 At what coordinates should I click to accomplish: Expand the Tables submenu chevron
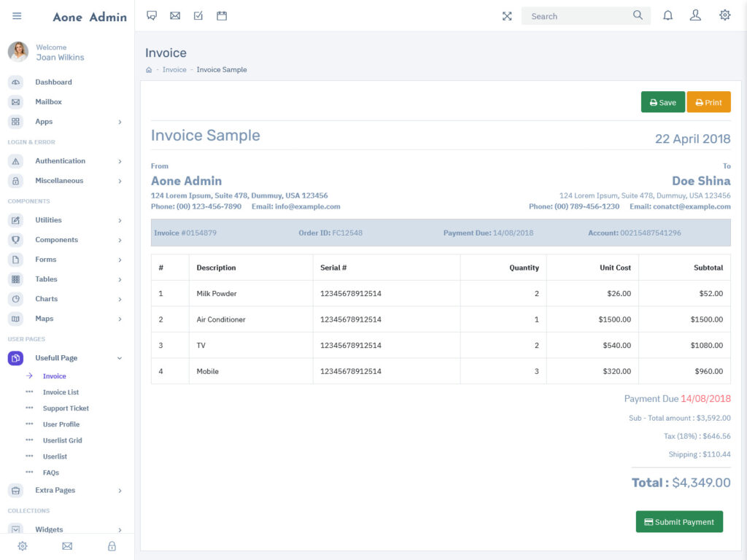point(120,279)
